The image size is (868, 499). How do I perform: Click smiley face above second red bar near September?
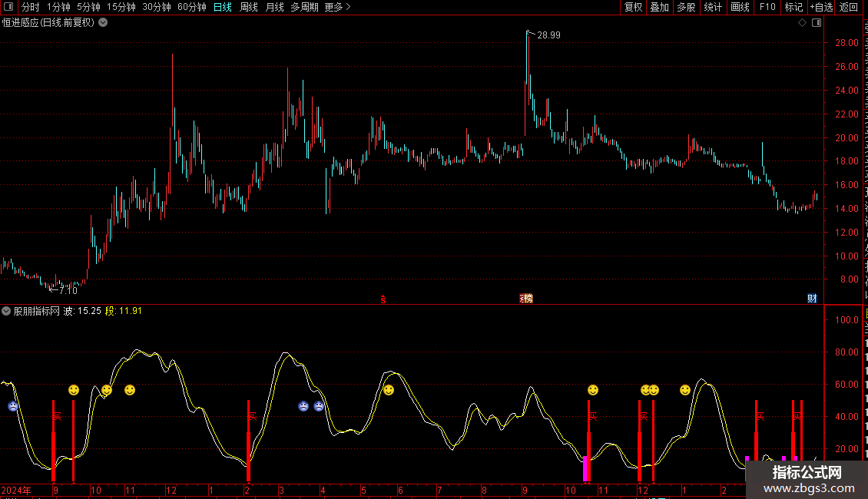coord(74,390)
